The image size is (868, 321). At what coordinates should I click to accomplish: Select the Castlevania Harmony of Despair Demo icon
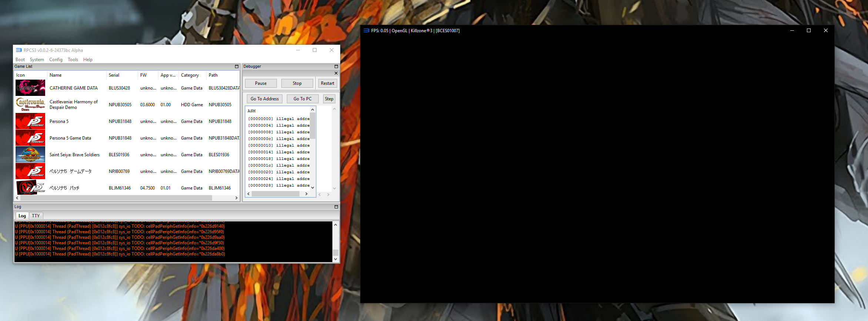coord(30,104)
